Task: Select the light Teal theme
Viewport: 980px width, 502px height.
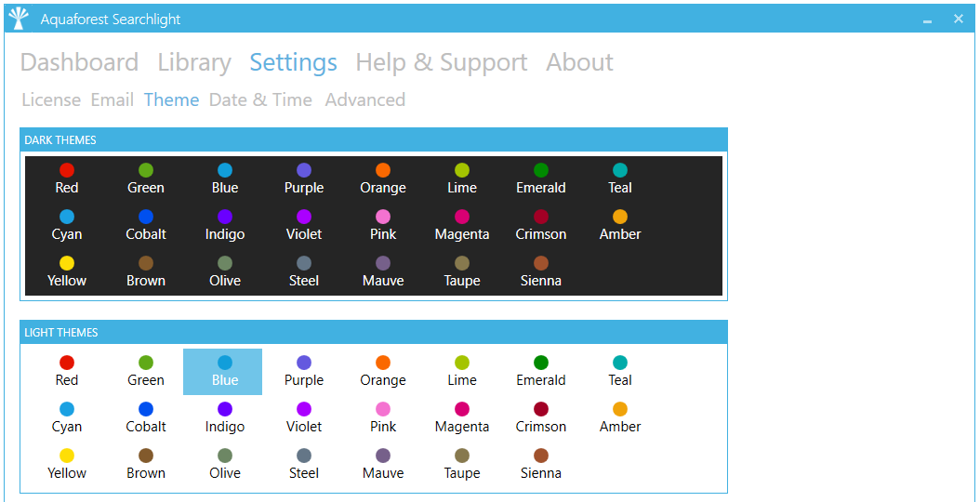Action: [620, 371]
